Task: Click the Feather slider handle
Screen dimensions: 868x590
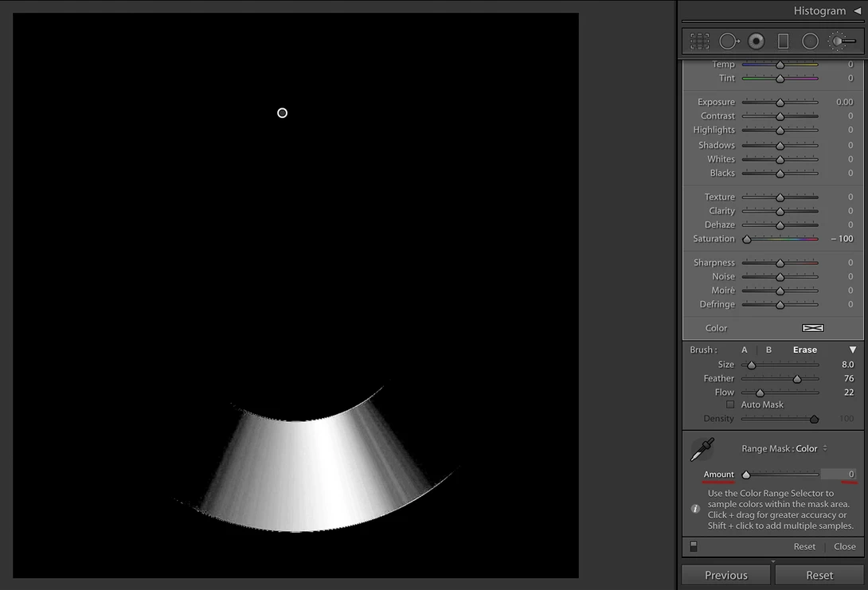Action: (x=797, y=378)
